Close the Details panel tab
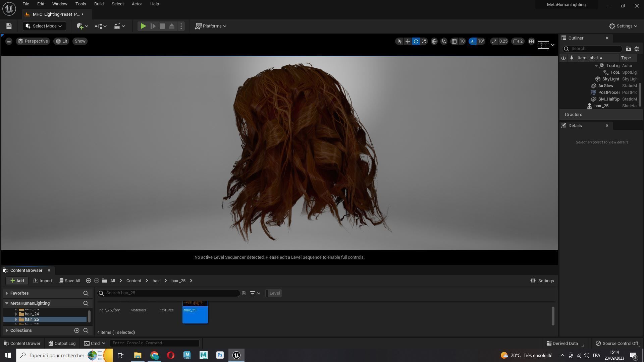Image resolution: width=644 pixels, height=362 pixels. click(607, 126)
